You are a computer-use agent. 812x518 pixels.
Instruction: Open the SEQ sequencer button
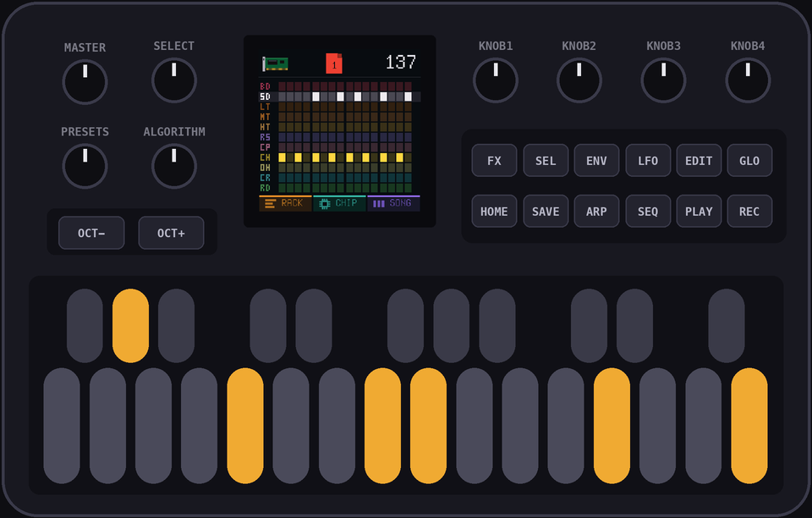click(648, 212)
